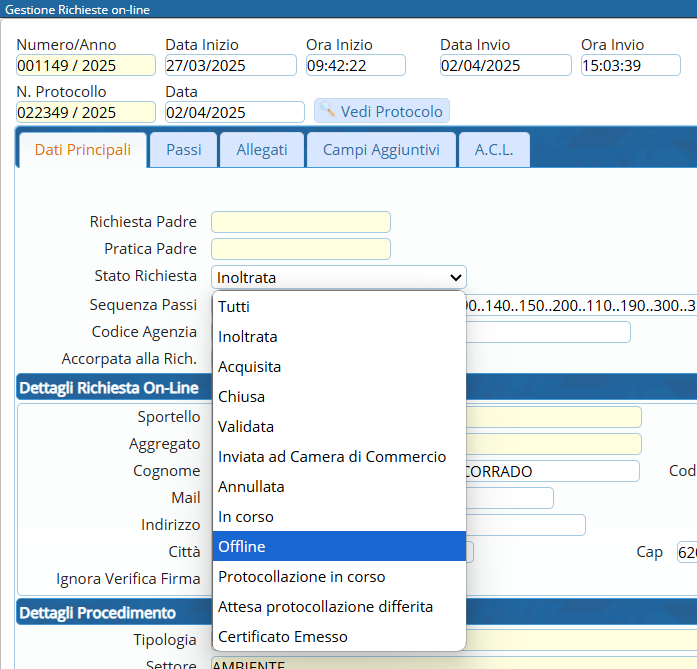Select 'Certificato Emesso' option

tap(339, 637)
